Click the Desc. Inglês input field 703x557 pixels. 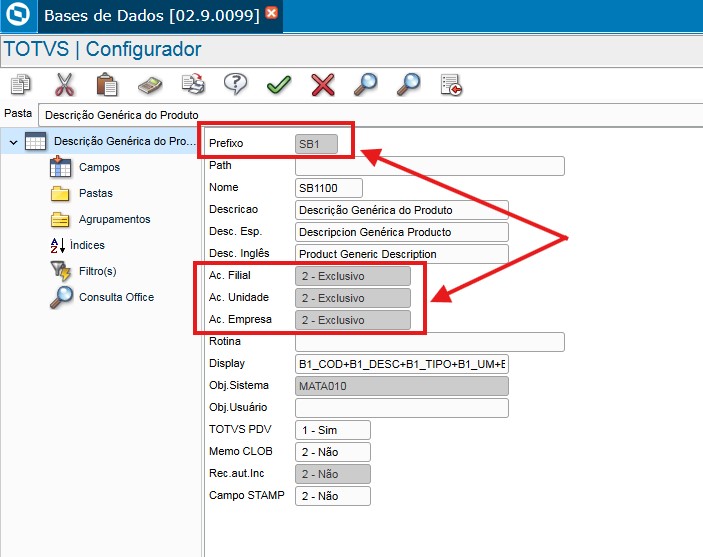pyautogui.click(x=402, y=254)
